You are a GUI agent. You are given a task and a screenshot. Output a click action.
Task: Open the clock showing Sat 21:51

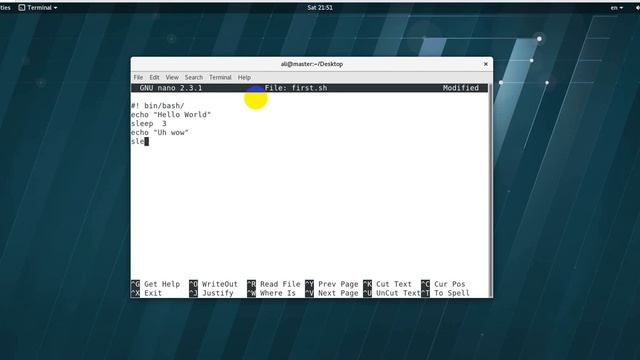point(320,7)
